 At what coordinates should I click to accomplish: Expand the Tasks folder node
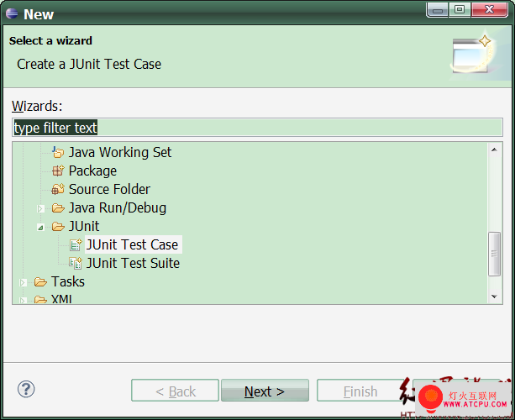click(x=23, y=282)
